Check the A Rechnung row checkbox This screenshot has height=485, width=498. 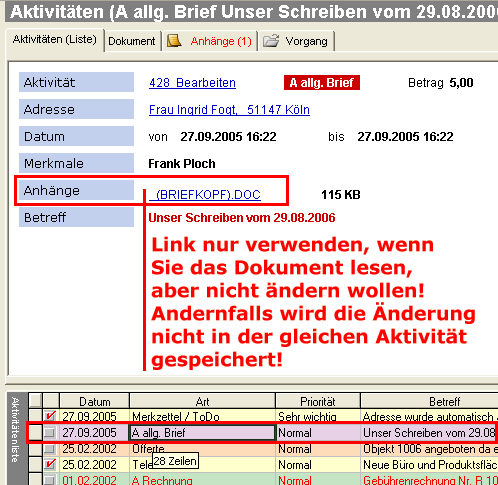(x=50, y=480)
